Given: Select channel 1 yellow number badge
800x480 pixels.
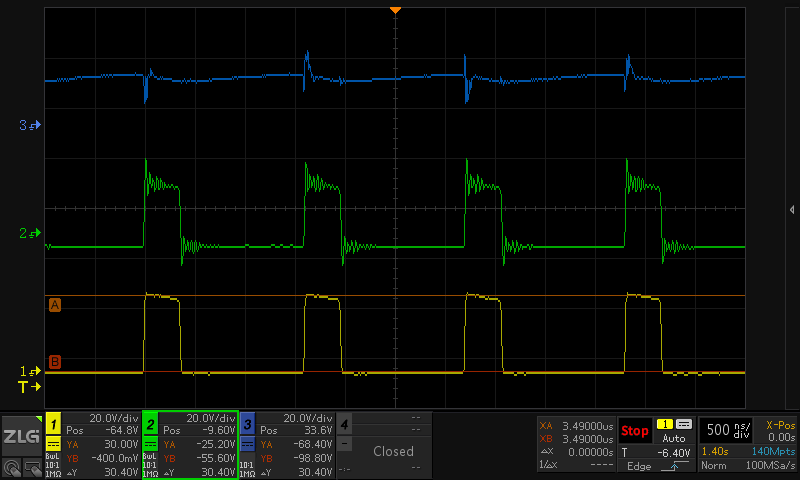Looking at the screenshot, I should point(54,424).
